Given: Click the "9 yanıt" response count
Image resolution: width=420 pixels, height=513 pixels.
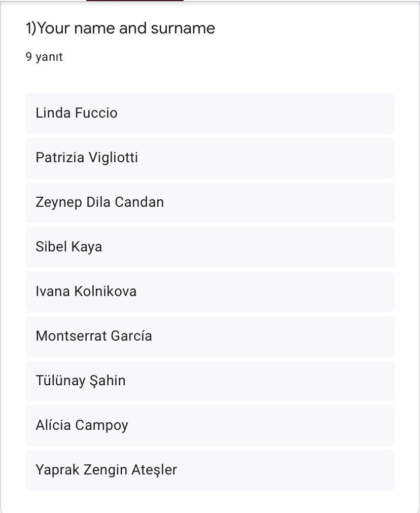Looking at the screenshot, I should 44,57.
